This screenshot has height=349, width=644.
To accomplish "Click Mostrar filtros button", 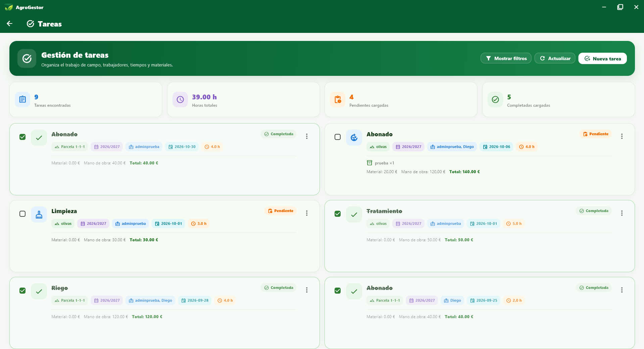I will click(506, 58).
